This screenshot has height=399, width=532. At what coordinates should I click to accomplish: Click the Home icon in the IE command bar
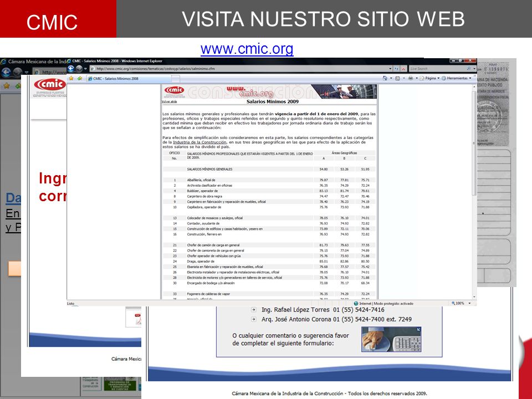(x=385, y=78)
